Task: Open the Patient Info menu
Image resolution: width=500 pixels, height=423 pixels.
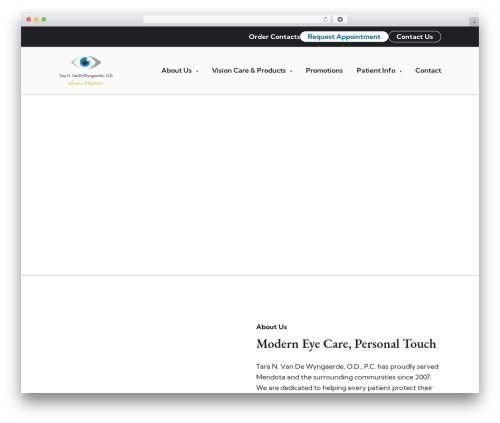Action: 376,70
